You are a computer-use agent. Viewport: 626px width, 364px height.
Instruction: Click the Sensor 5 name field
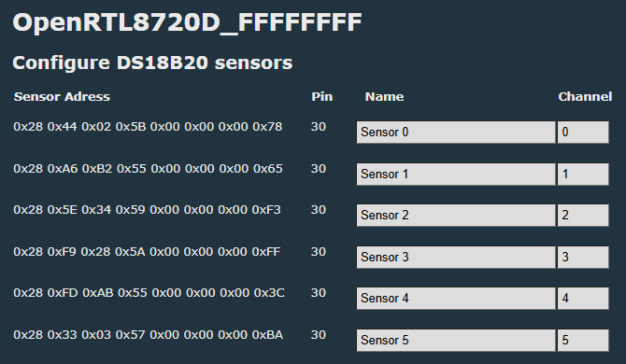click(456, 340)
